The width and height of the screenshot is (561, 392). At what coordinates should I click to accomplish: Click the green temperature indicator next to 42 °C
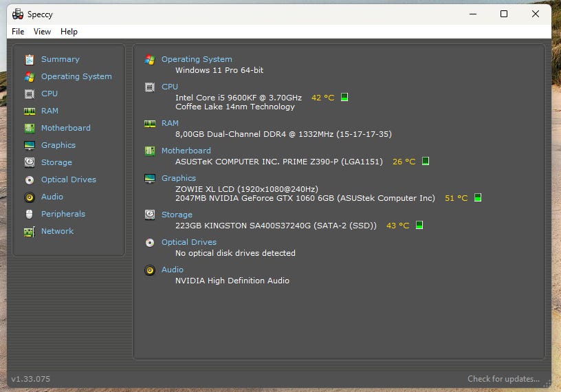point(344,97)
